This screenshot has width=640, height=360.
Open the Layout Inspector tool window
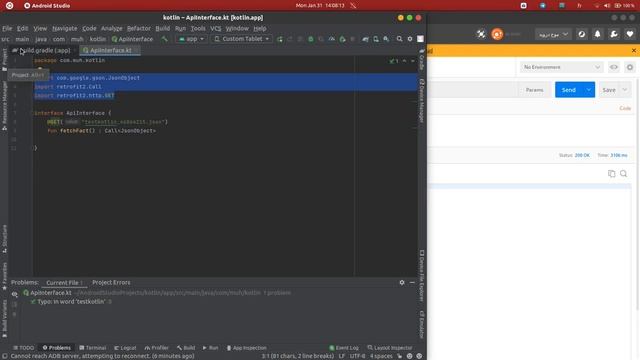click(x=390, y=348)
